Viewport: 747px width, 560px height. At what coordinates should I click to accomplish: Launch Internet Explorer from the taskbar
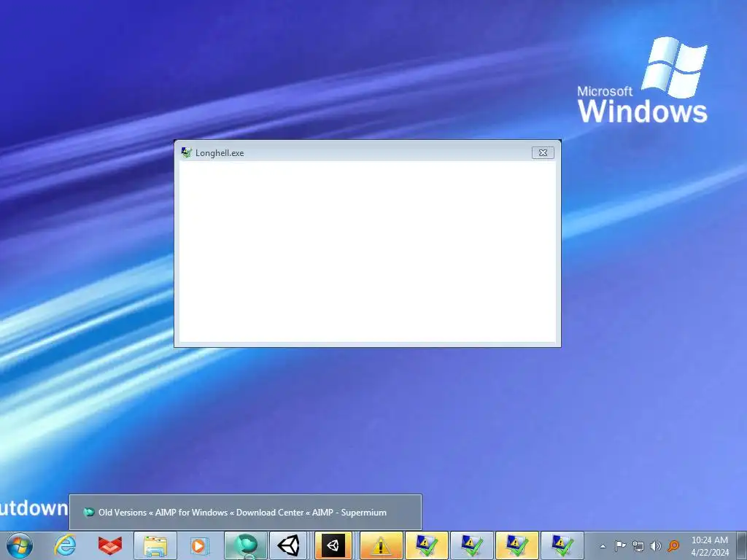point(65,545)
